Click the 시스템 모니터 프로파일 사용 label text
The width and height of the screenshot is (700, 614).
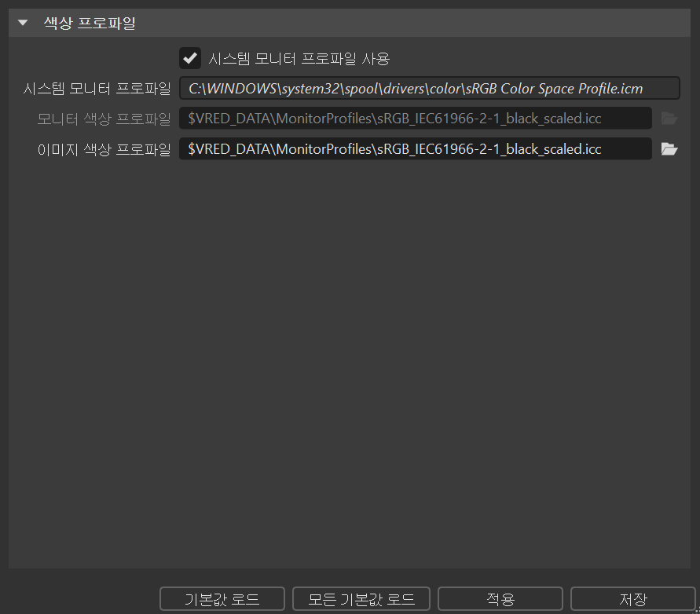(x=299, y=58)
